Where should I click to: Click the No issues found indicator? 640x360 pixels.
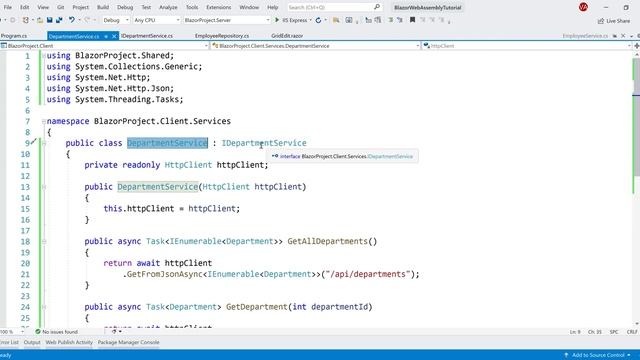click(56, 332)
